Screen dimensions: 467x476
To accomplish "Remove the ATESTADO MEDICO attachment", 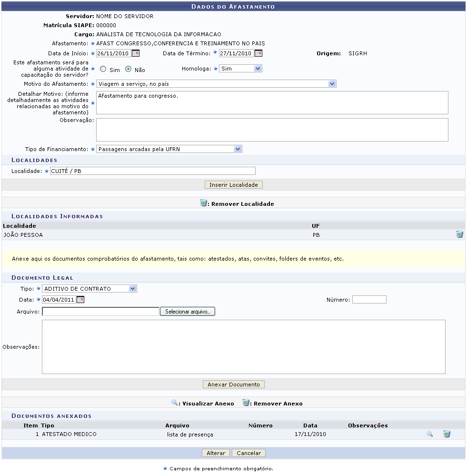I will [447, 434].
